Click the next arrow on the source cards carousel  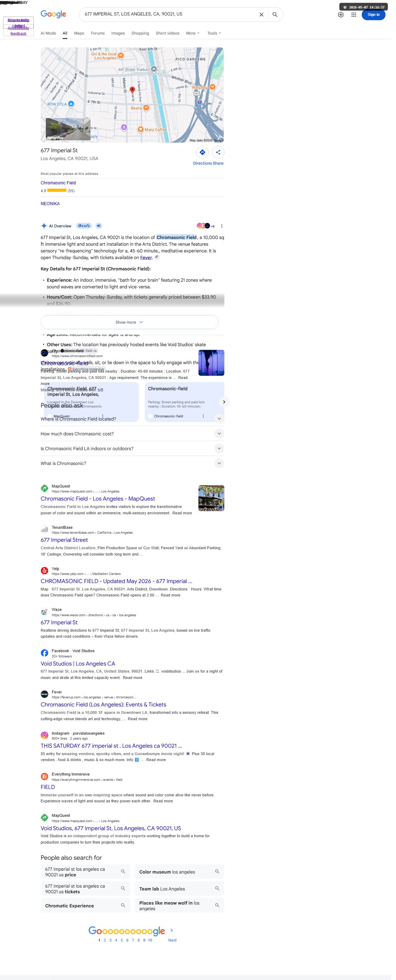(x=224, y=402)
